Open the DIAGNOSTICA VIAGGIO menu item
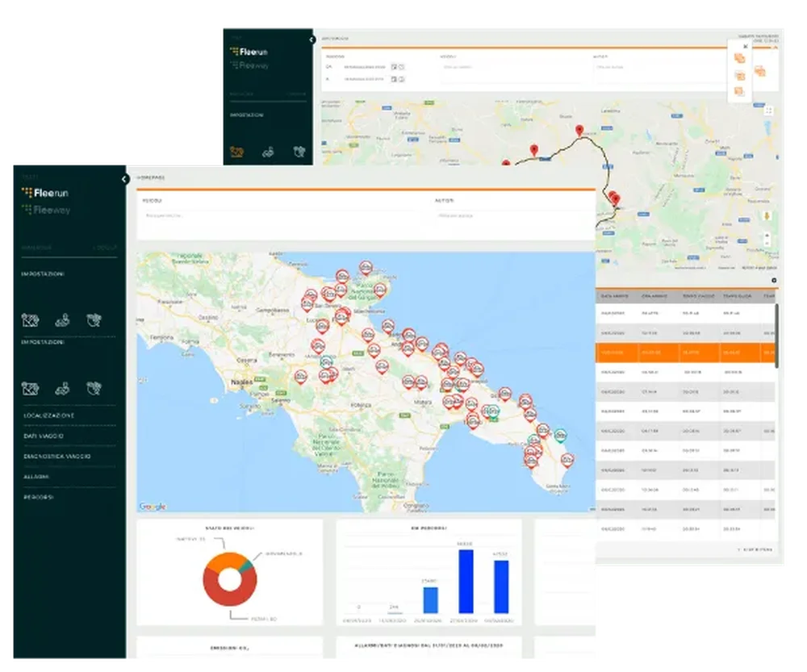This screenshot has width=807, height=672. pyautogui.click(x=57, y=457)
